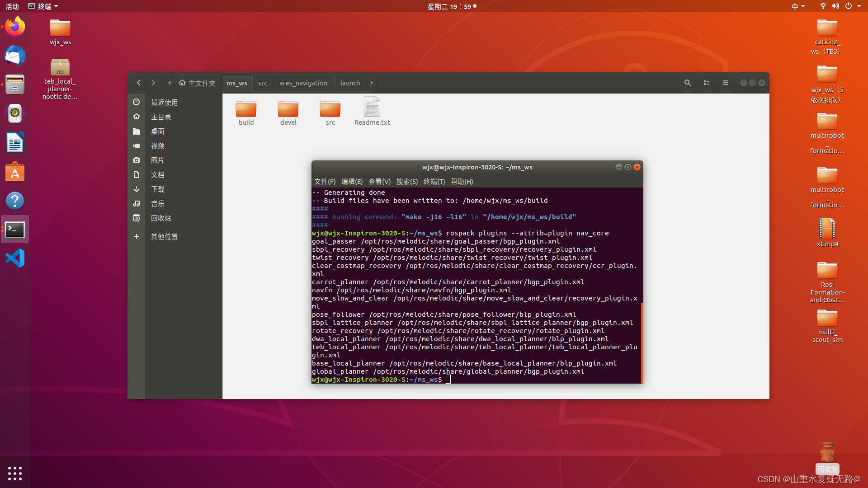Open 桌面 in Files sidebar
This screenshot has height=488, width=868.
(175, 131)
